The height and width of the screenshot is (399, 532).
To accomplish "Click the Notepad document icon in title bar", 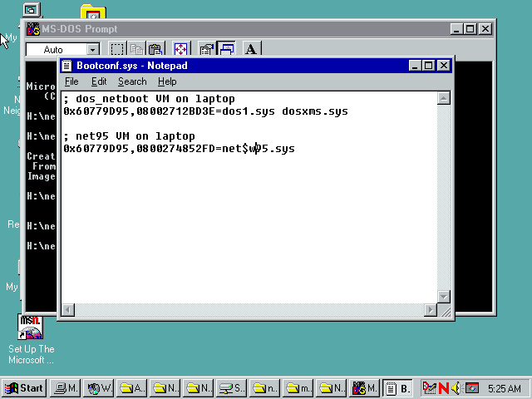I will (x=66, y=66).
